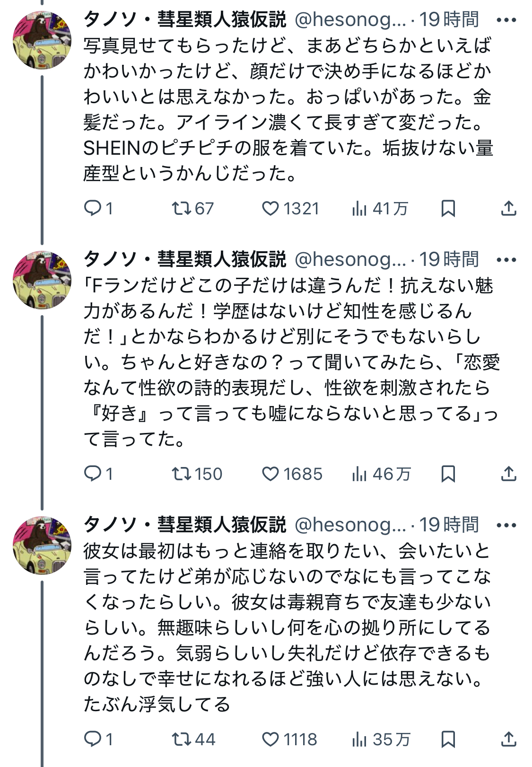Viewport: 532px width, 767px height.
Task: Open the 19時間 timestamp on the second tweet
Action: click(449, 259)
